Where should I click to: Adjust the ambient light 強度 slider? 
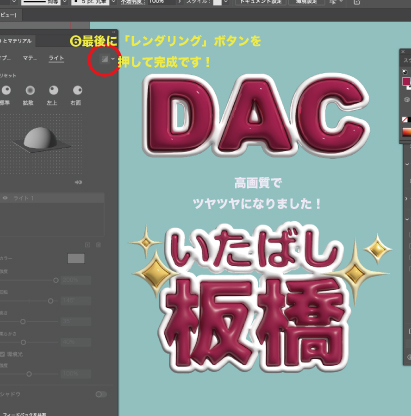pos(29,374)
